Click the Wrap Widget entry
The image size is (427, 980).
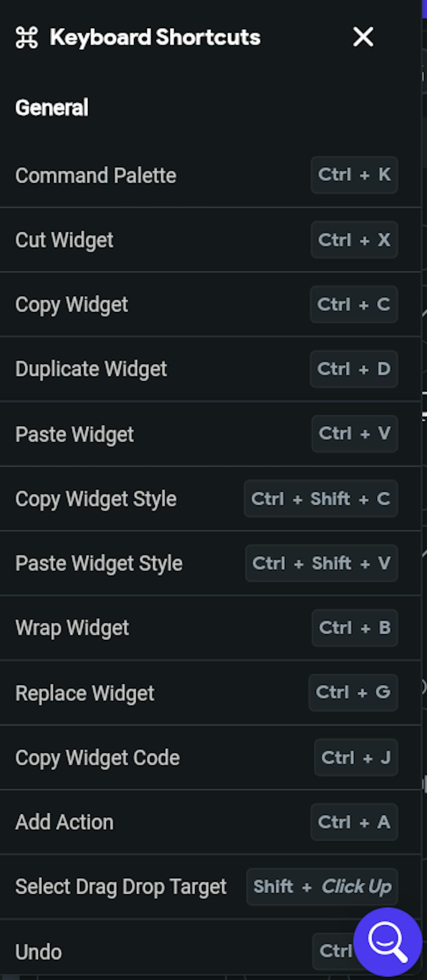click(72, 628)
